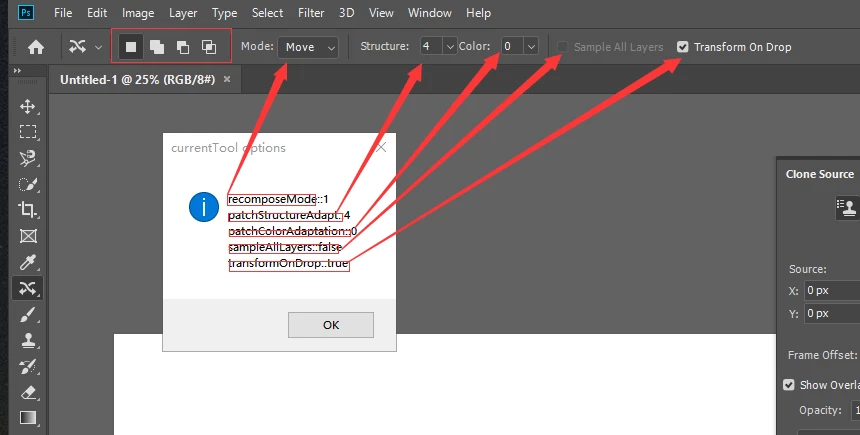Image resolution: width=860 pixels, height=435 pixels.
Task: Click the sampleAllLayers::false text line
Action: (x=285, y=247)
